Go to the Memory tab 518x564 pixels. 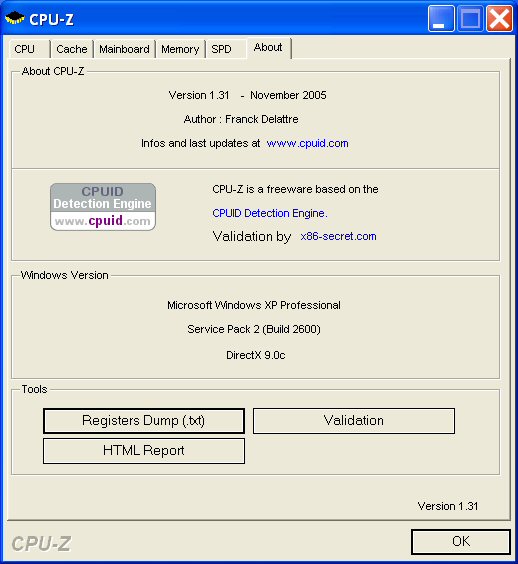coord(180,49)
